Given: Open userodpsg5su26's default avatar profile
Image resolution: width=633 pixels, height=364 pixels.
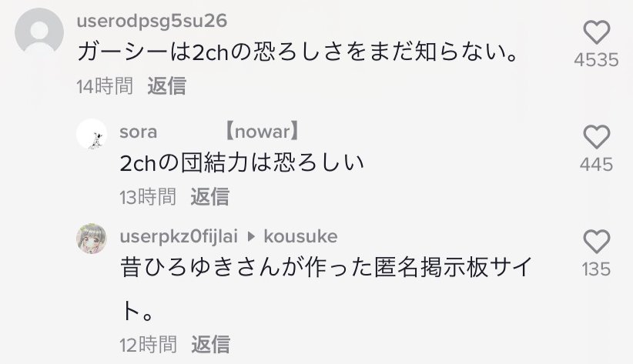Looking at the screenshot, I should [x=39, y=32].
